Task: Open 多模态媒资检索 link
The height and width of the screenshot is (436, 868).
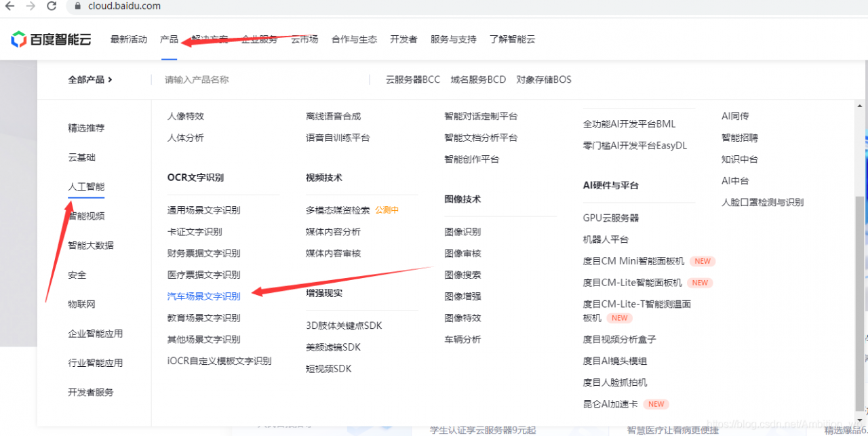Action: (x=338, y=210)
